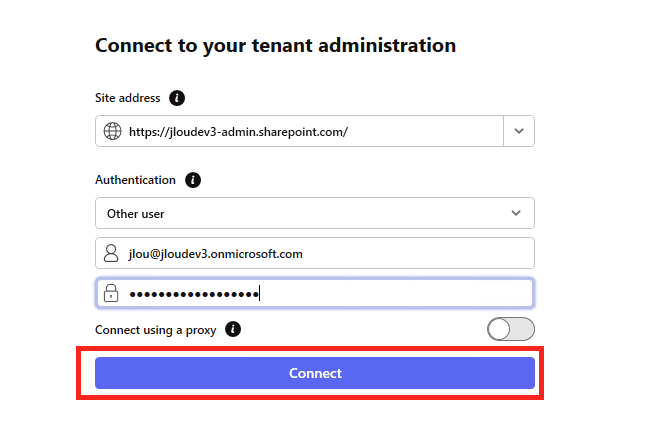Click the jlou@jloudev3.onmicrosoft.com username field
The width and height of the screenshot is (669, 438).
pyautogui.click(x=315, y=253)
